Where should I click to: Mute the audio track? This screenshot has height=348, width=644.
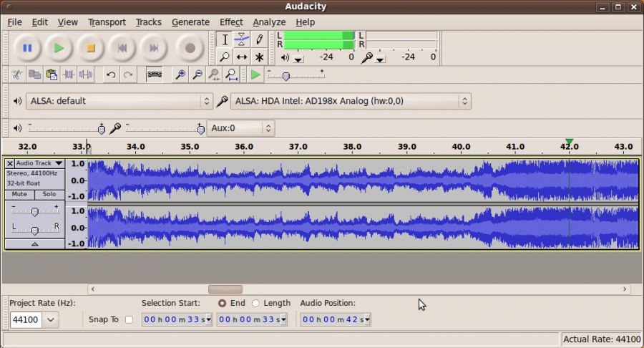point(19,194)
